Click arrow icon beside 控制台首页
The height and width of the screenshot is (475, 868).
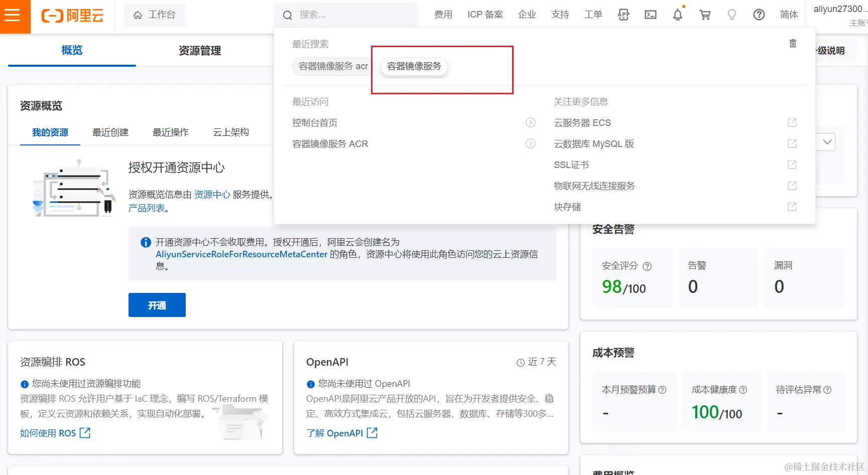(x=531, y=123)
